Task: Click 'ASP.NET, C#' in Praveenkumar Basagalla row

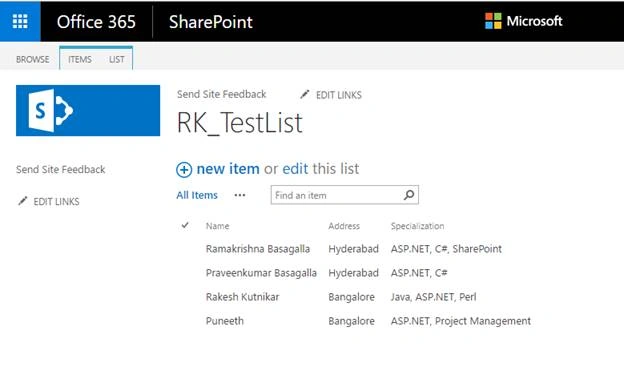Action: point(419,273)
